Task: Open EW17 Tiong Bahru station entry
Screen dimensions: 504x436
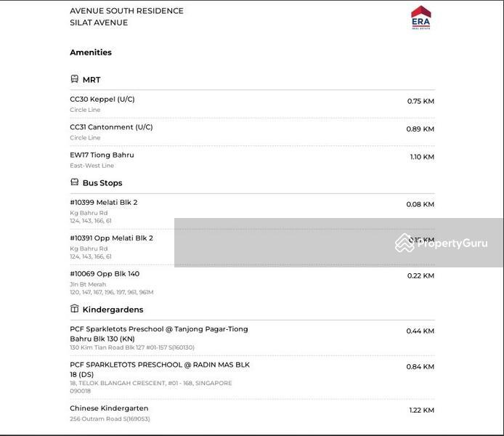Action: (102, 155)
